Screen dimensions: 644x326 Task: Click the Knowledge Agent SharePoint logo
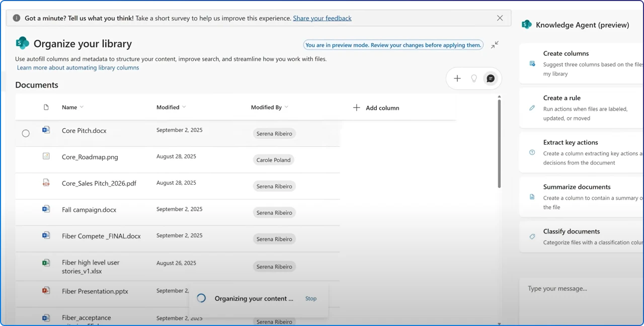(527, 25)
